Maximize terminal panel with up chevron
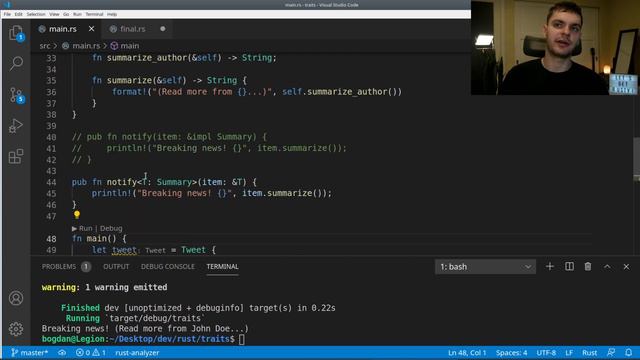The height and width of the screenshot is (360, 640). point(607,267)
